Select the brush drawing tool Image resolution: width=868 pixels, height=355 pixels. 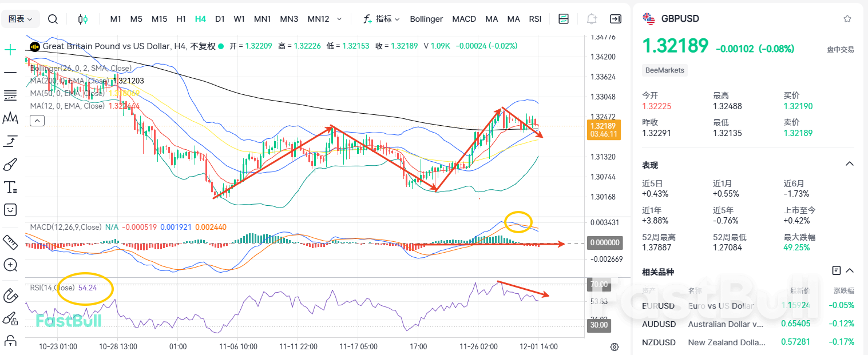9,165
